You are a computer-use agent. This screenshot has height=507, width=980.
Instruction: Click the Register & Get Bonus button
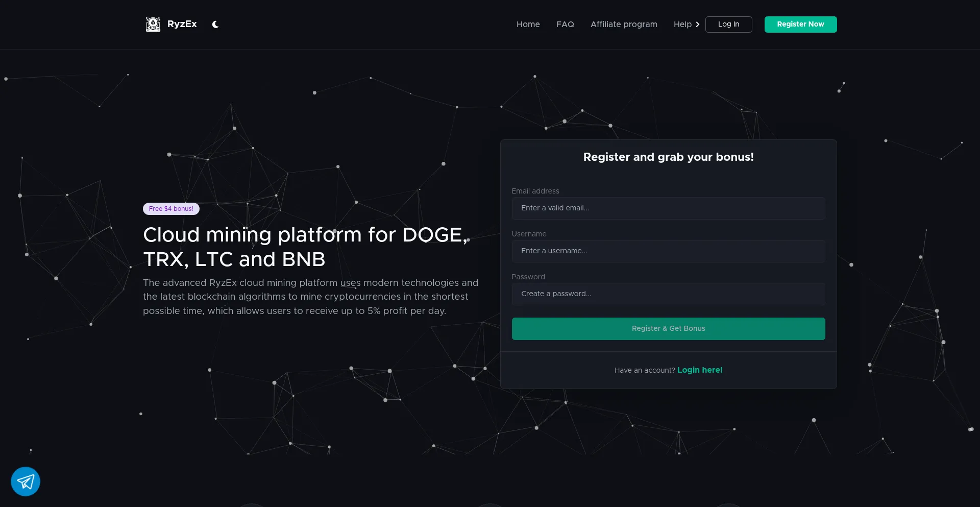pos(668,329)
